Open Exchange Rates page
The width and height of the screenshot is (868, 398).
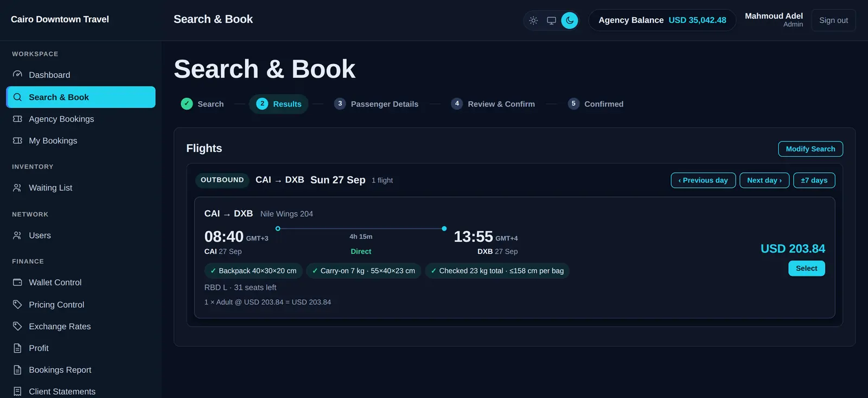point(81,326)
